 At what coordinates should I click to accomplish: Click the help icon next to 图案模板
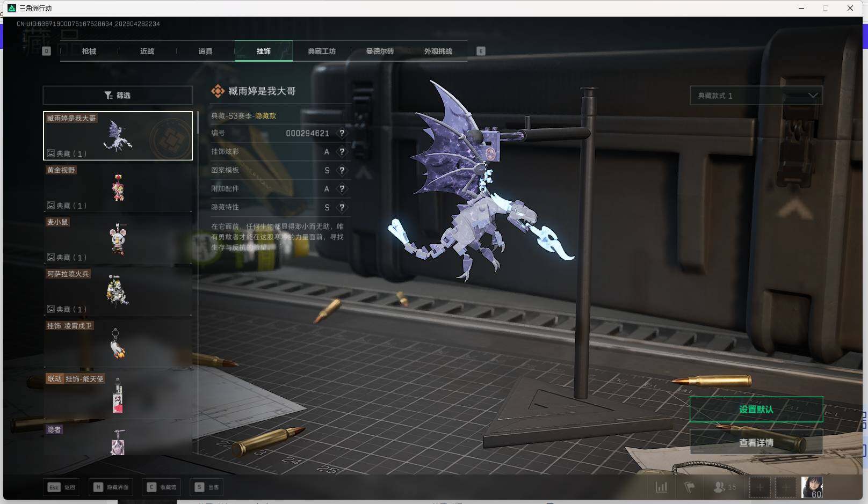[342, 171]
